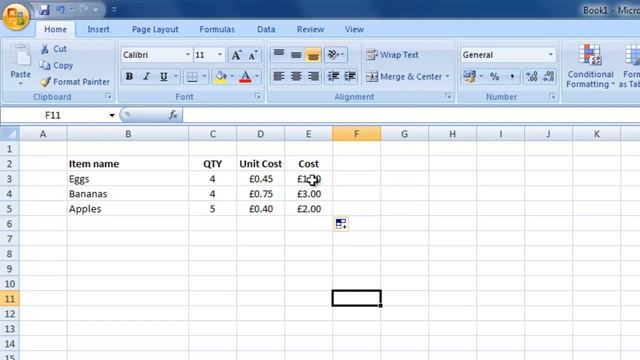Apply red font color
This screenshot has height=360, width=640.
(245, 76)
